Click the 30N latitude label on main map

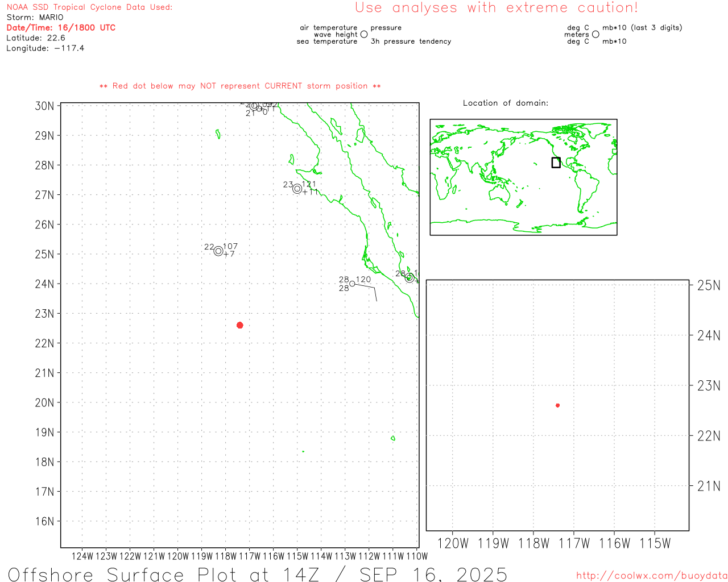tap(44, 106)
